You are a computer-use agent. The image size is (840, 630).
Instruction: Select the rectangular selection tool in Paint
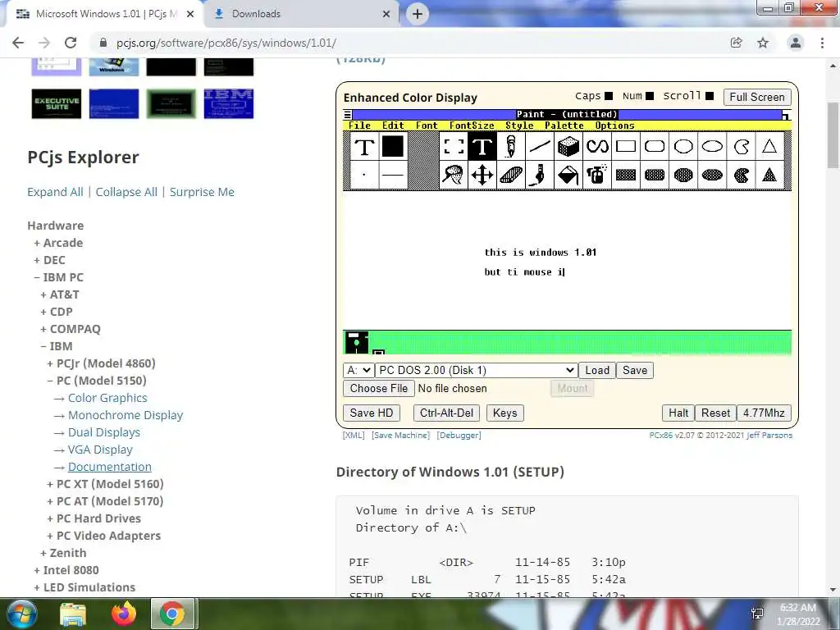[454, 146]
